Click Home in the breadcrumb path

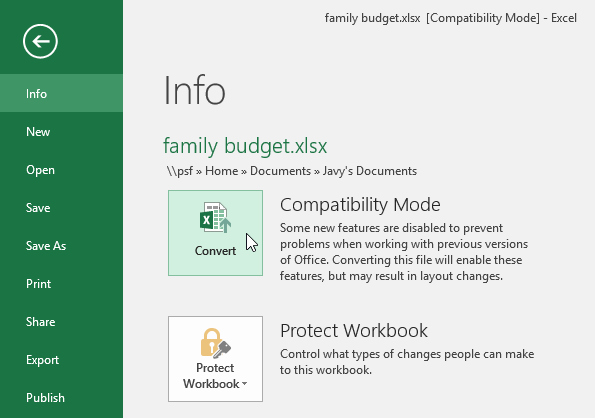coord(222,171)
